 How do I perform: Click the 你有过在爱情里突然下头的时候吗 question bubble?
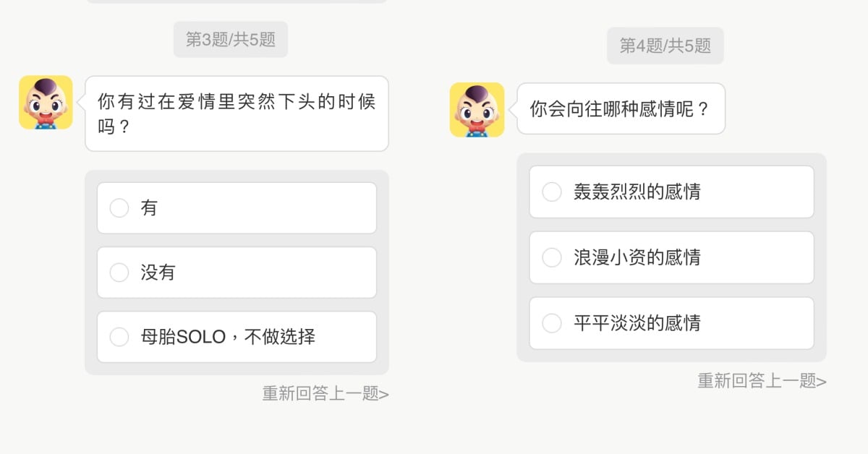tap(237, 113)
